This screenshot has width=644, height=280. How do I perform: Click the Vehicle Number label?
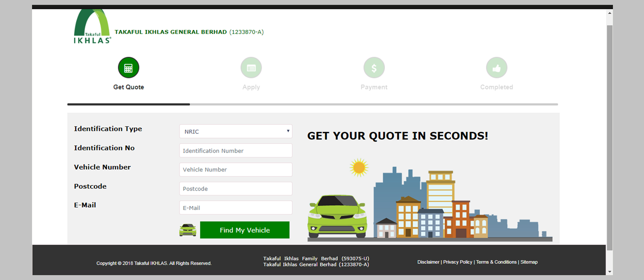(102, 167)
